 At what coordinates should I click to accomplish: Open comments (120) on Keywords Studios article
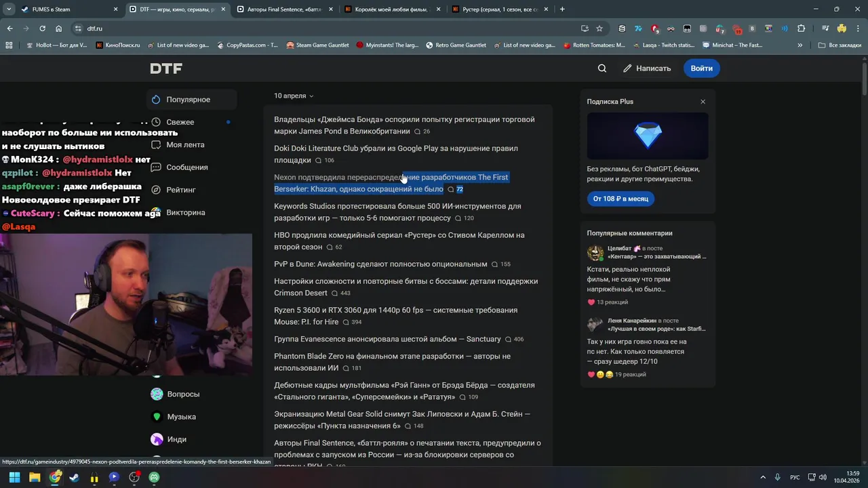tap(465, 218)
